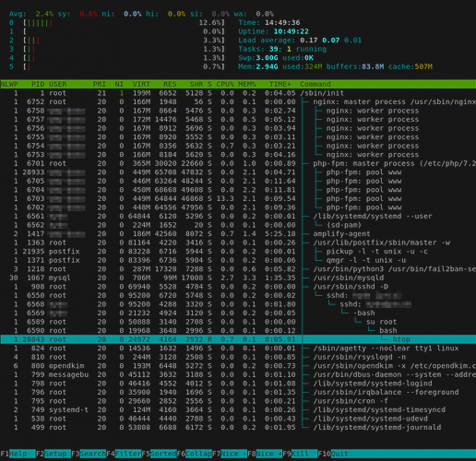Click the Tasks: 39 counter

258,49
